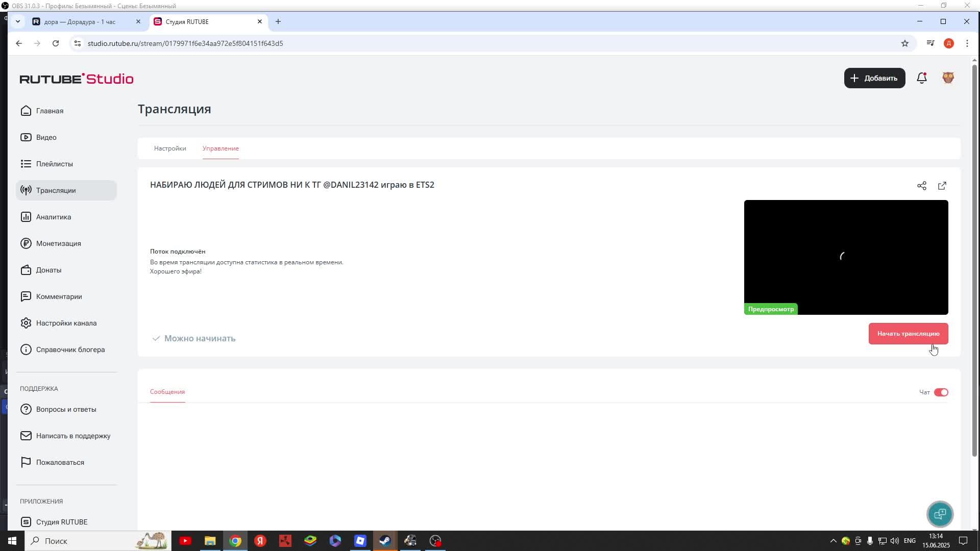The width and height of the screenshot is (980, 551).
Task: Toggle the Чат switch off
Action: pyautogui.click(x=941, y=392)
